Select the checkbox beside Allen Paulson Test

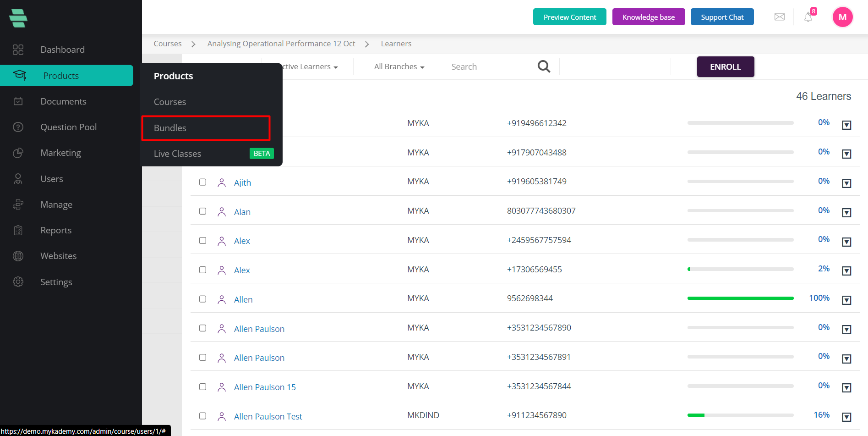pyautogui.click(x=202, y=416)
